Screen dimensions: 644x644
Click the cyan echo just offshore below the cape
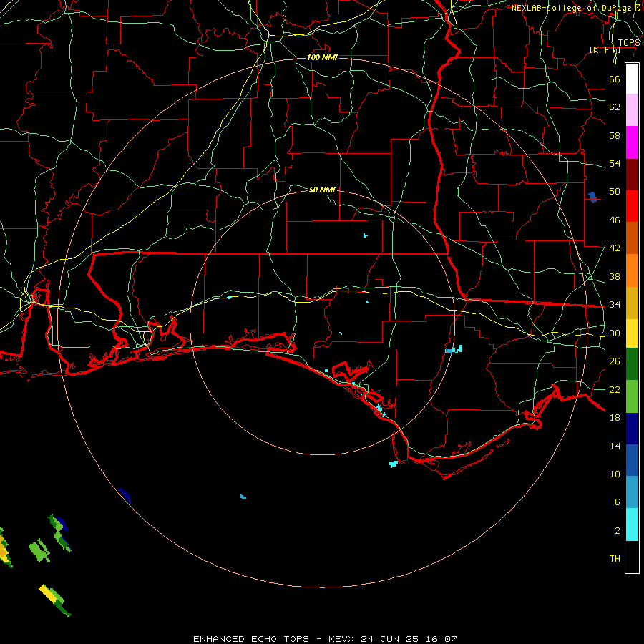pos(394,464)
